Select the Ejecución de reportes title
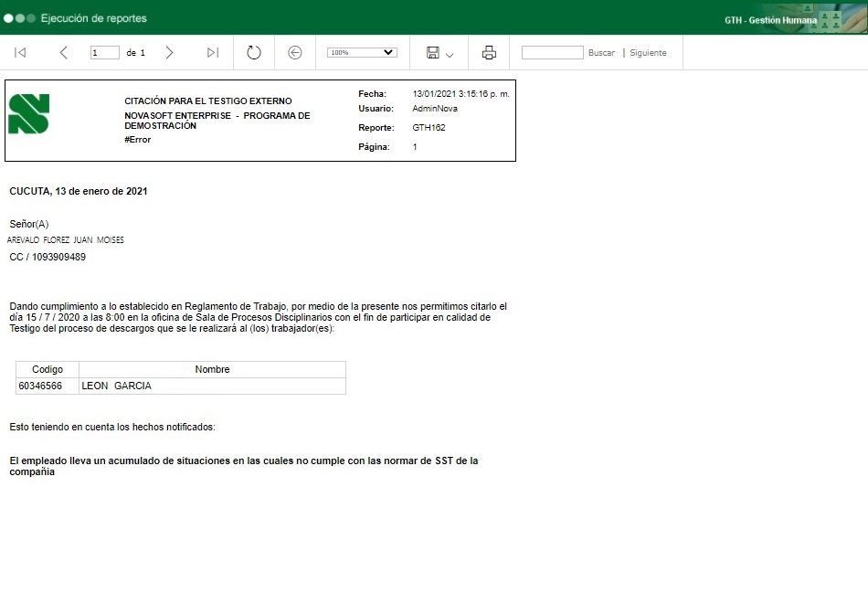 (93, 18)
